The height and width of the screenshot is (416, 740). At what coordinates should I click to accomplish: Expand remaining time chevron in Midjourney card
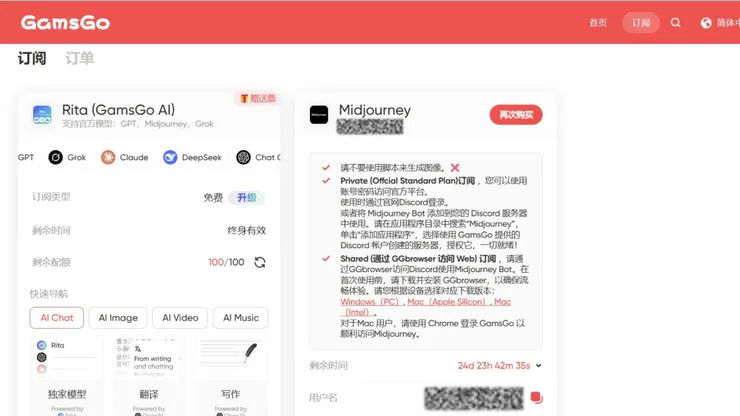click(x=539, y=365)
